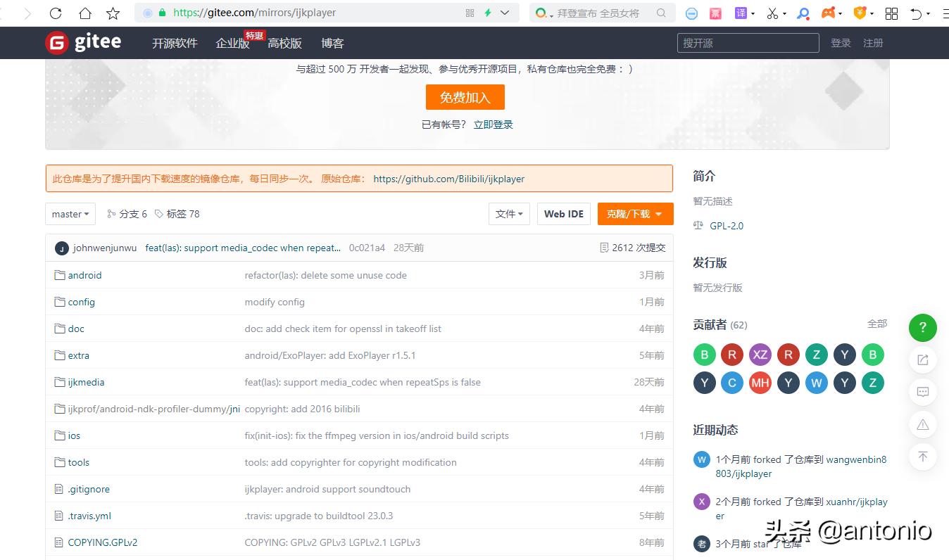949x560 pixels.
Task: Open the 博客 menu item
Action: [332, 43]
